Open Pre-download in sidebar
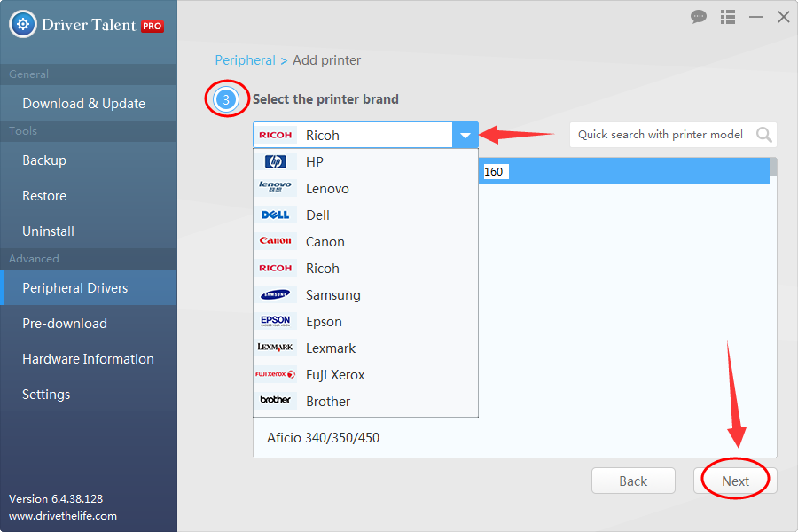Screen dimensions: 798x532 [x=89, y=324]
